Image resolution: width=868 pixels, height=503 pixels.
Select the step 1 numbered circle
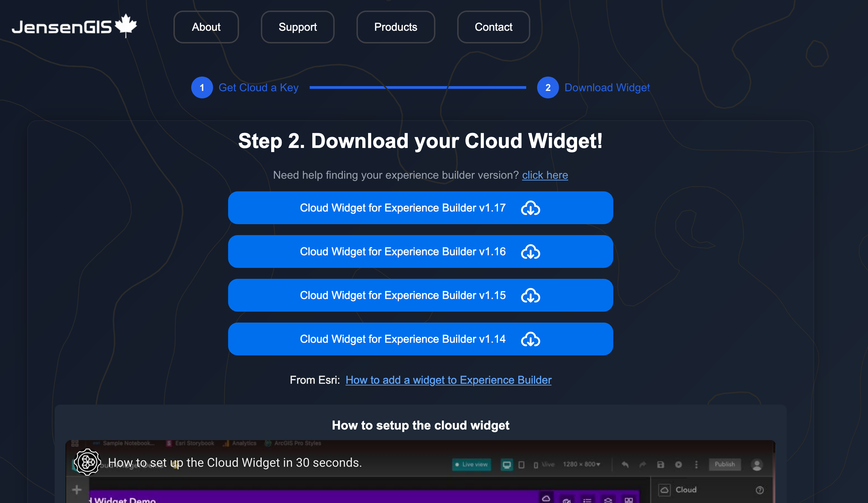pyautogui.click(x=202, y=87)
